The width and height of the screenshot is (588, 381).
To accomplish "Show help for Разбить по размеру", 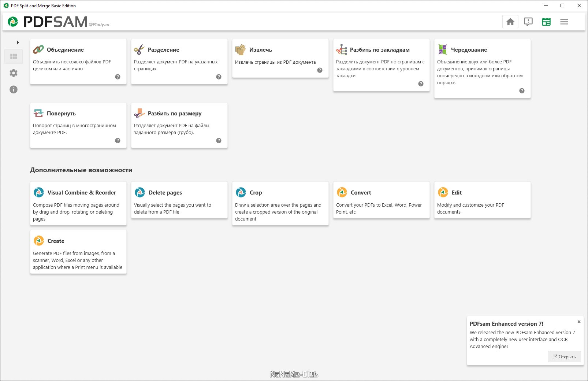I will click(x=219, y=141).
